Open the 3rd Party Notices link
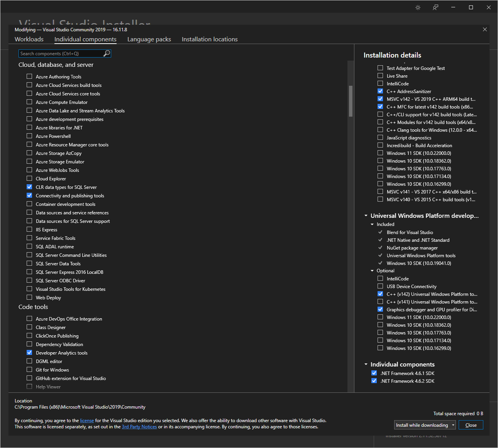The height and width of the screenshot is (448, 498). (x=139, y=427)
